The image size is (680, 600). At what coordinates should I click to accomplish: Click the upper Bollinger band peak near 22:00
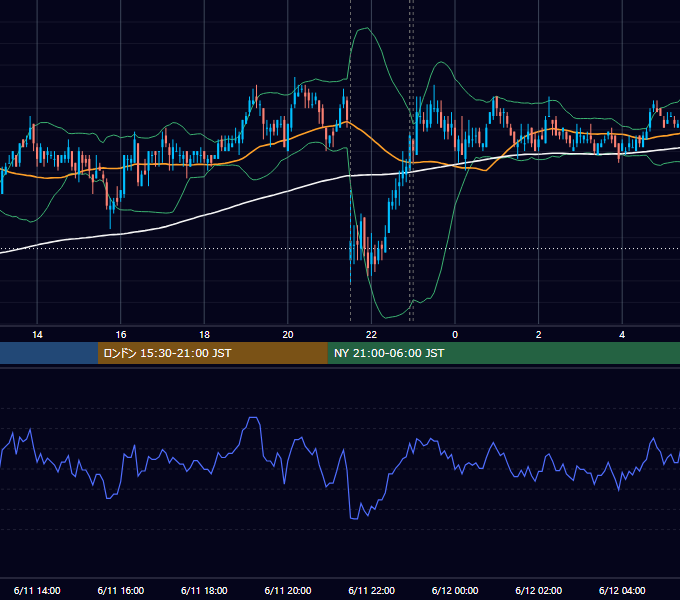[x=367, y=28]
